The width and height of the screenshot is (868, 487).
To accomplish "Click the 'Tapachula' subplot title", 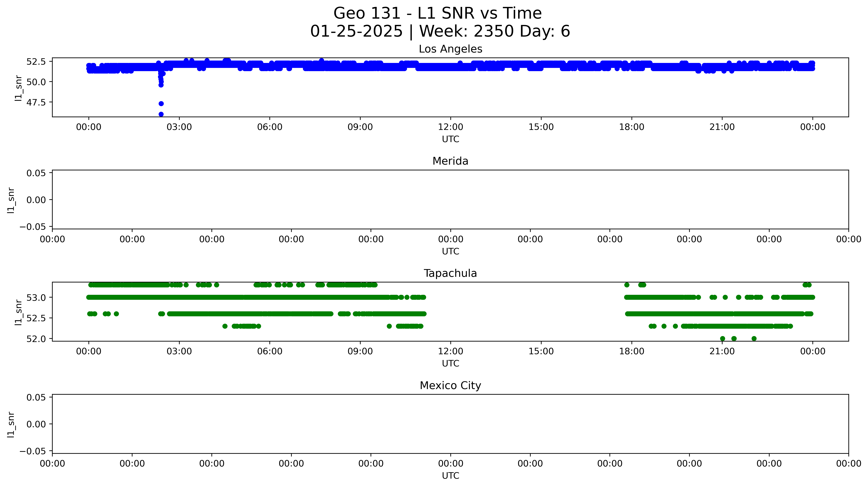I will (x=450, y=273).
